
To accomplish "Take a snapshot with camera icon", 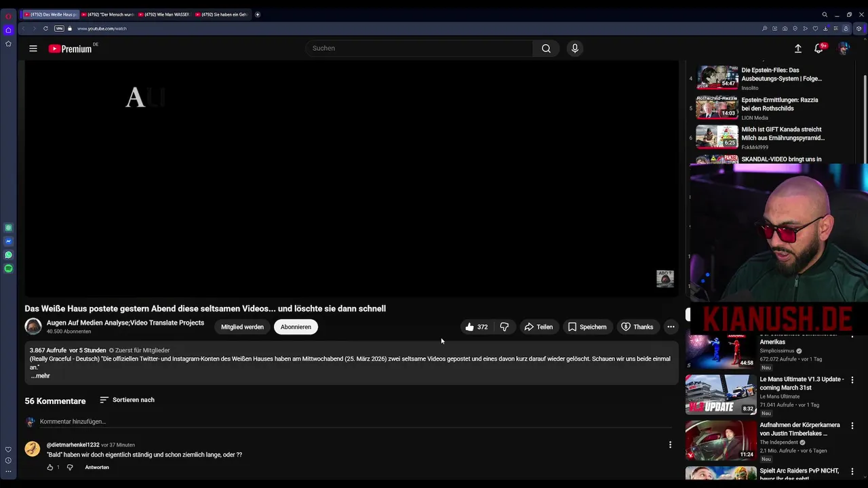I will (785, 28).
